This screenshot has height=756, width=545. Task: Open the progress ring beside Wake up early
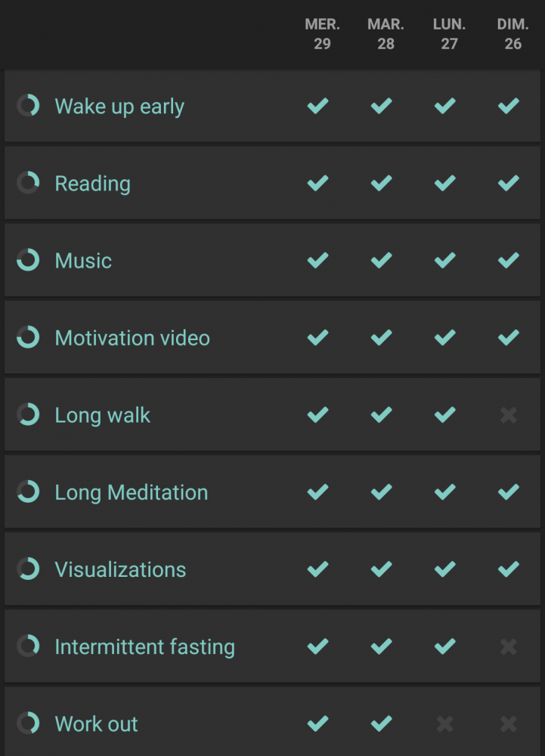pyautogui.click(x=28, y=106)
